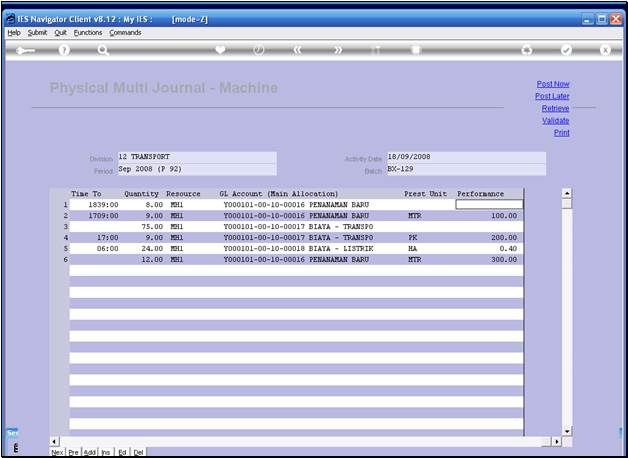This screenshot has width=628, height=458.
Task: Click Time To value 1839:00
Action: [103, 205]
